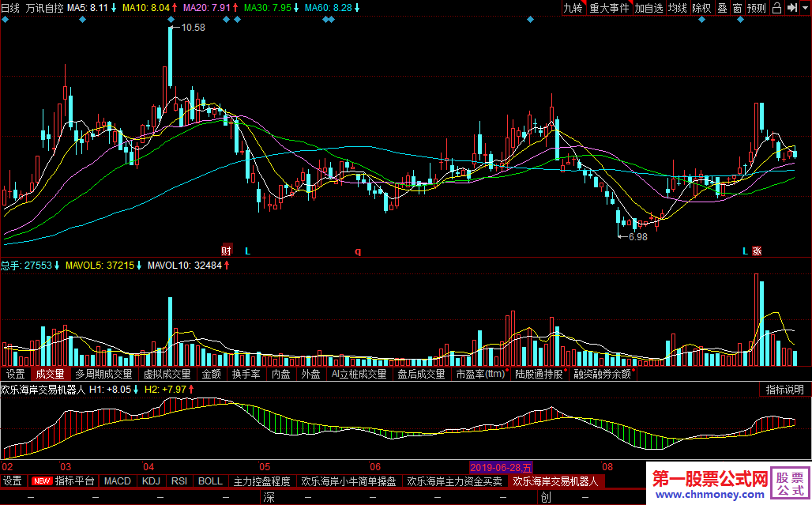Click the 日线 period label
The image size is (812, 505).
[10, 8]
